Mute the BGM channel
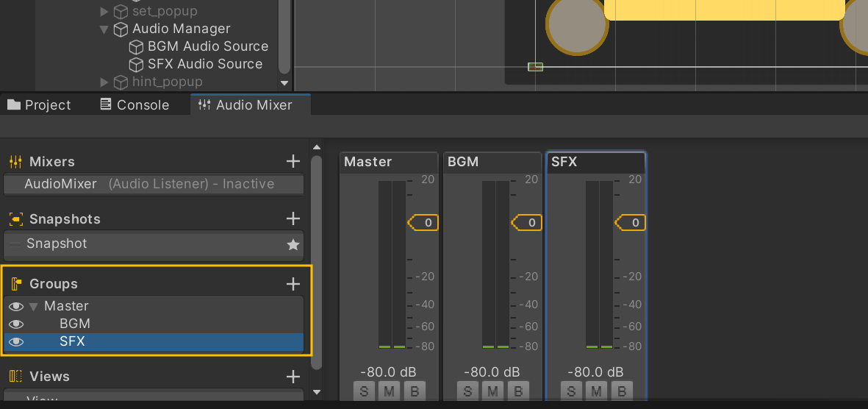 (492, 391)
